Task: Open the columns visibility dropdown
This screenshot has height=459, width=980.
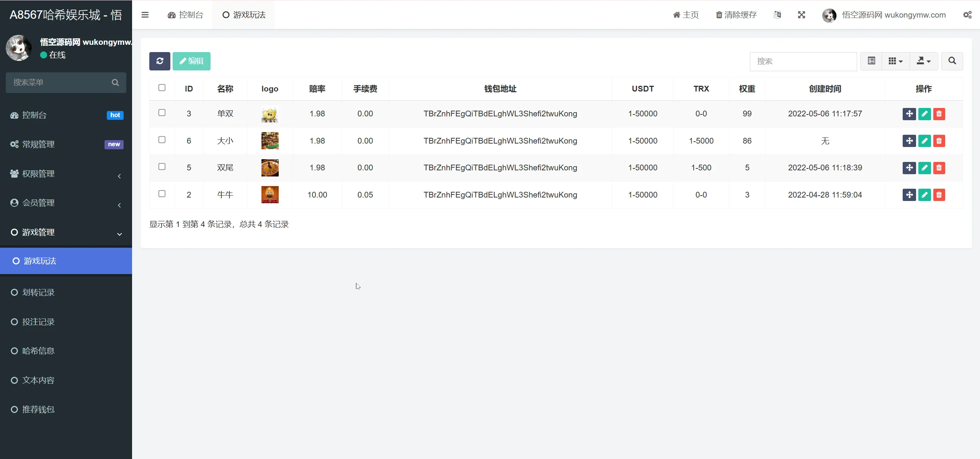Action: pyautogui.click(x=895, y=61)
